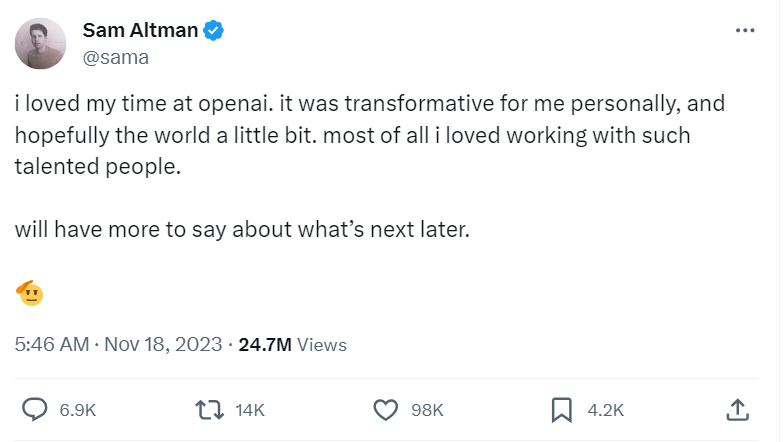Click the blue verified badge

point(215,31)
